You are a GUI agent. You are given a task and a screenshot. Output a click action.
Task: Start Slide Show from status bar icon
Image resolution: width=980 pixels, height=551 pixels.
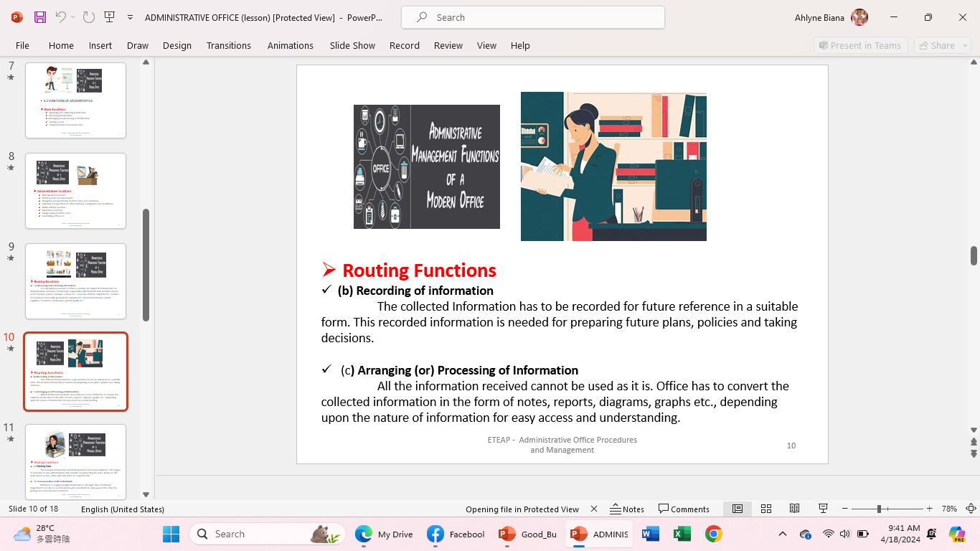(x=824, y=509)
